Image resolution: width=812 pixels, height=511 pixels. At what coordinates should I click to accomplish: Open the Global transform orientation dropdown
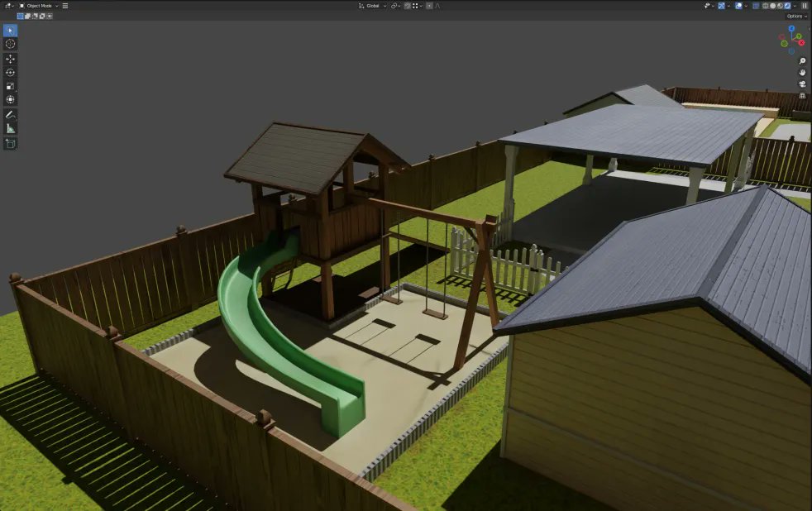point(372,6)
